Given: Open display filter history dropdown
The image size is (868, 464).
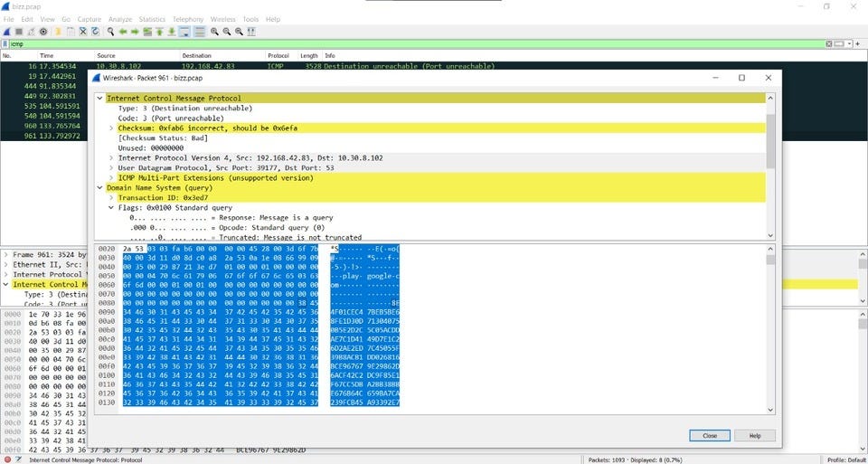Looking at the screenshot, I should 849,43.
